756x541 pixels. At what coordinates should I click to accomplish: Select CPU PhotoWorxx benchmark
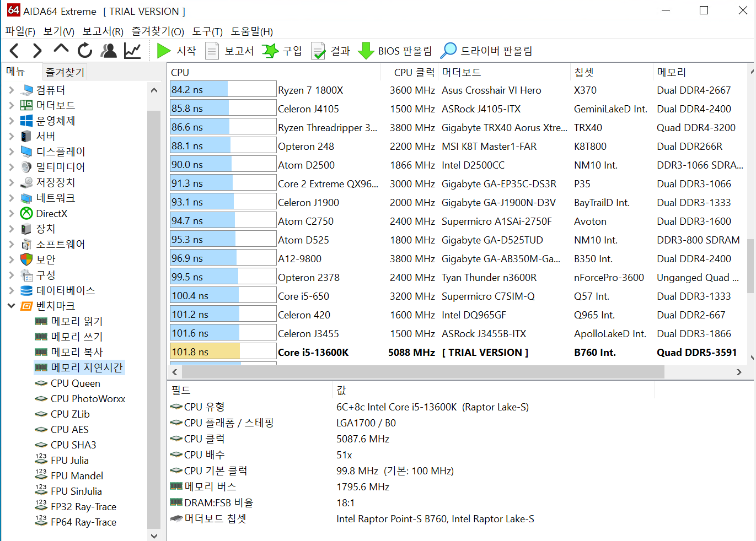pyautogui.click(x=88, y=399)
